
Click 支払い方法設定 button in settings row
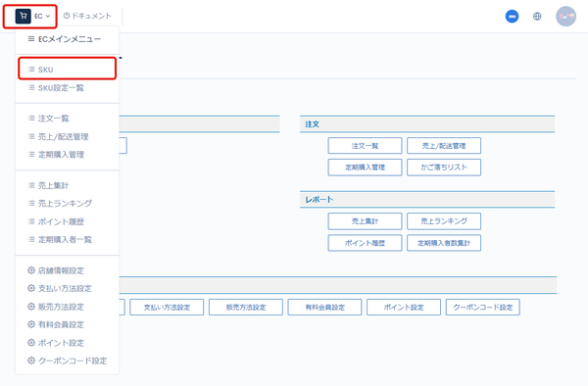tap(167, 308)
